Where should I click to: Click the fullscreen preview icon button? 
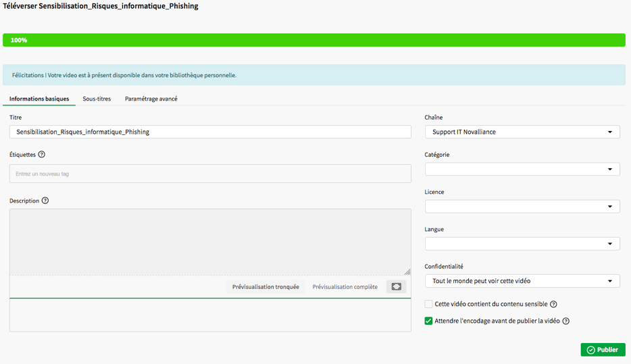click(x=397, y=287)
